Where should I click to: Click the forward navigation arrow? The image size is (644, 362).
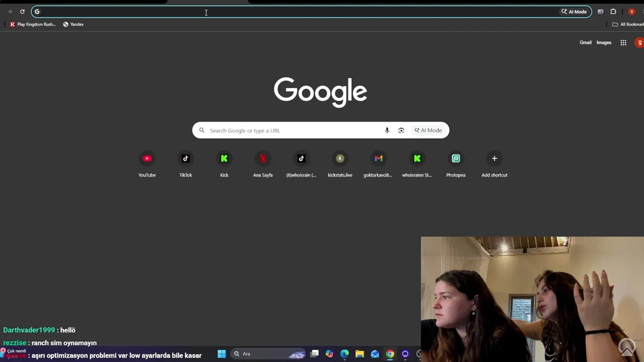click(10, 12)
